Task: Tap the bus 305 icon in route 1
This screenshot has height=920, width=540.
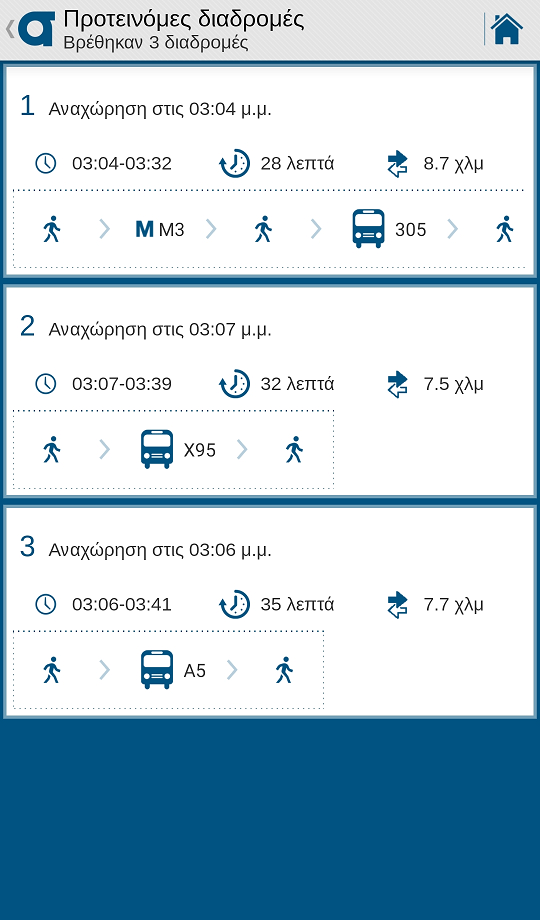Action: 369,228
